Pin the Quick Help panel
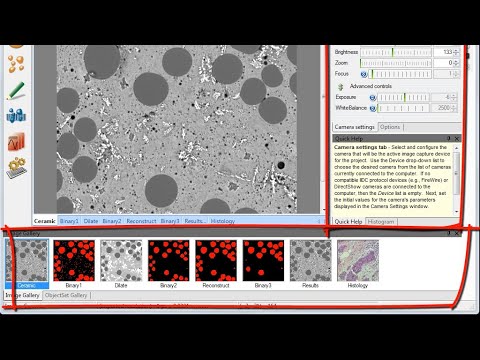Image resolution: width=480 pixels, height=360 pixels. tap(449, 138)
